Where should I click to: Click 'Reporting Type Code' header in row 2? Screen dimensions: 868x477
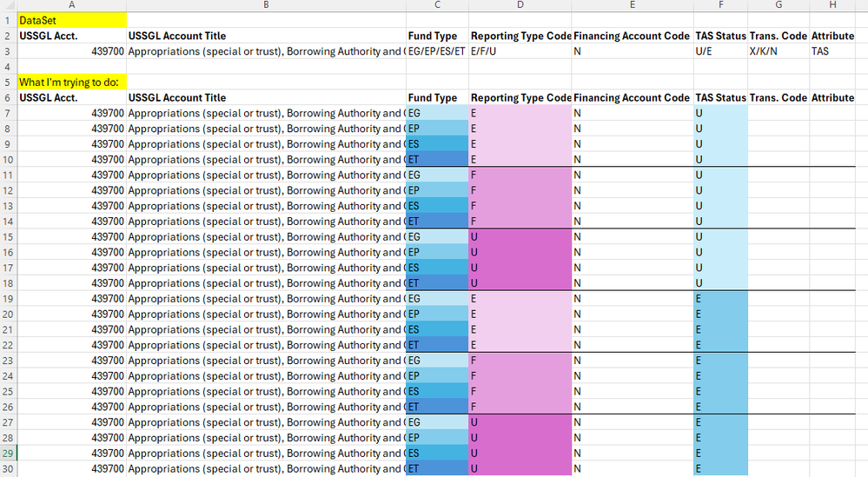(x=520, y=36)
